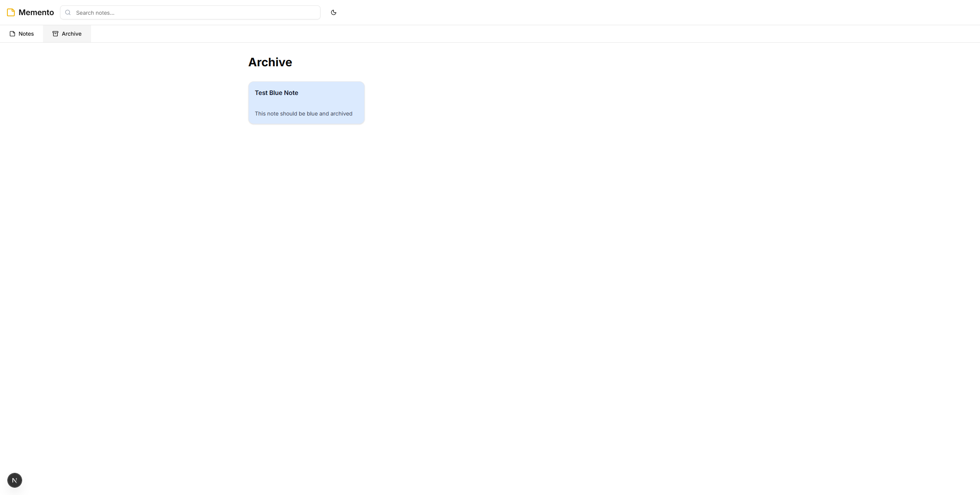
Task: Toggle dark mode with the moon icon
Action: (x=333, y=12)
